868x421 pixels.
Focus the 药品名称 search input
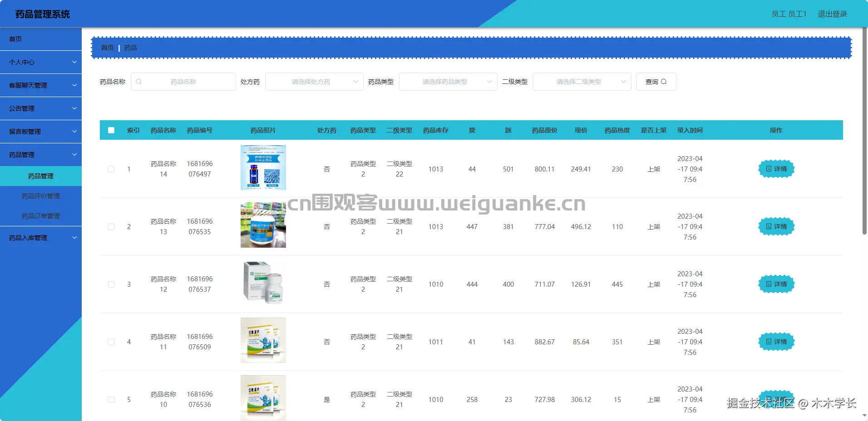pyautogui.click(x=183, y=82)
